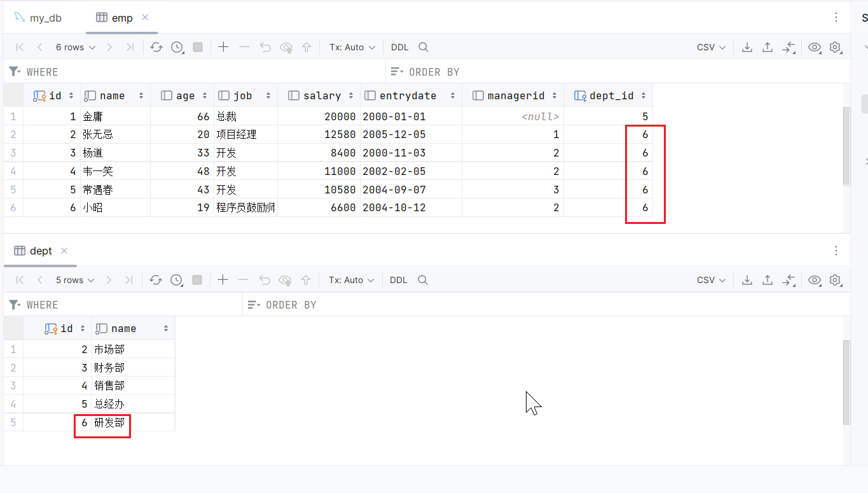The width and height of the screenshot is (868, 493).
Task: Click the dept table vertical scrollbar
Action: coord(846,382)
